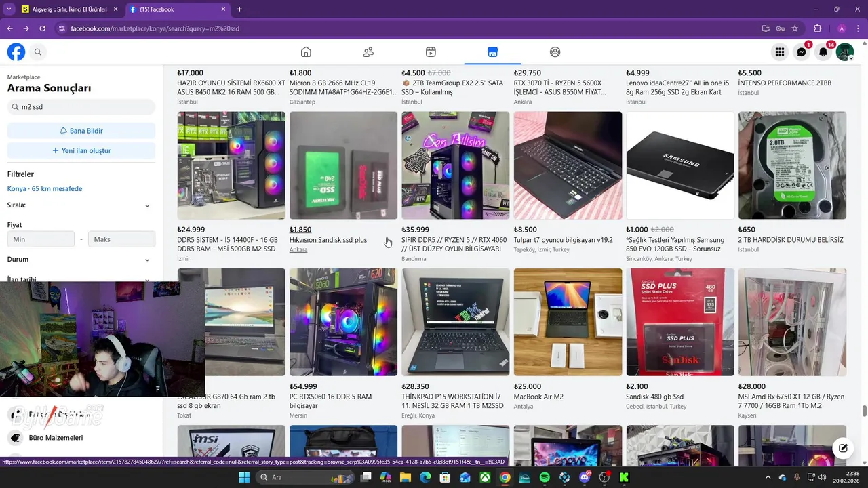The width and height of the screenshot is (868, 488).
Task: Click the new message compose icon
Action: click(x=843, y=448)
